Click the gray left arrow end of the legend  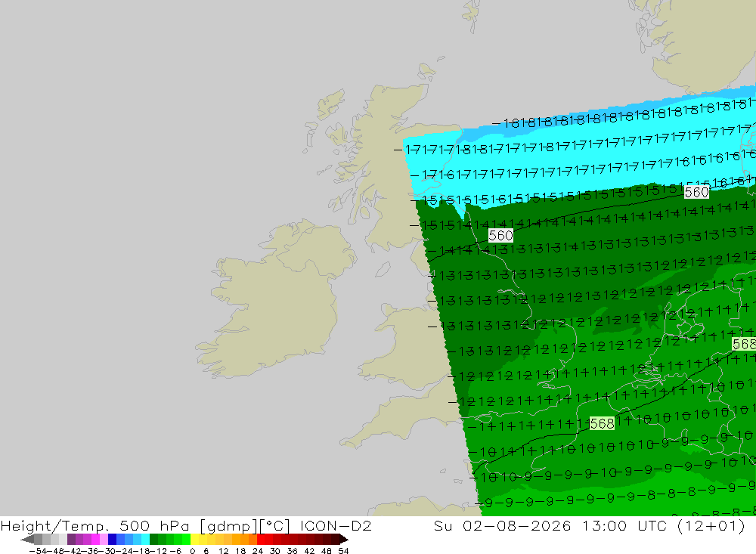tap(27, 539)
